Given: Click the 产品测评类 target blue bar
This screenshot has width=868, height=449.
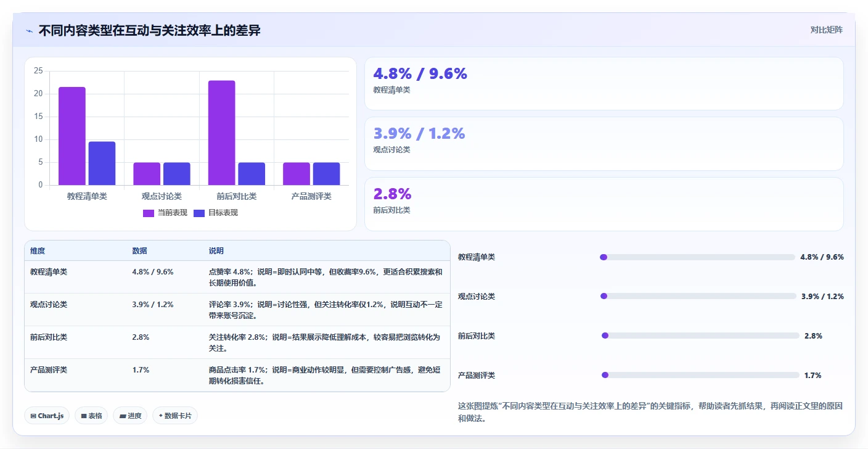Looking at the screenshot, I should [x=326, y=174].
